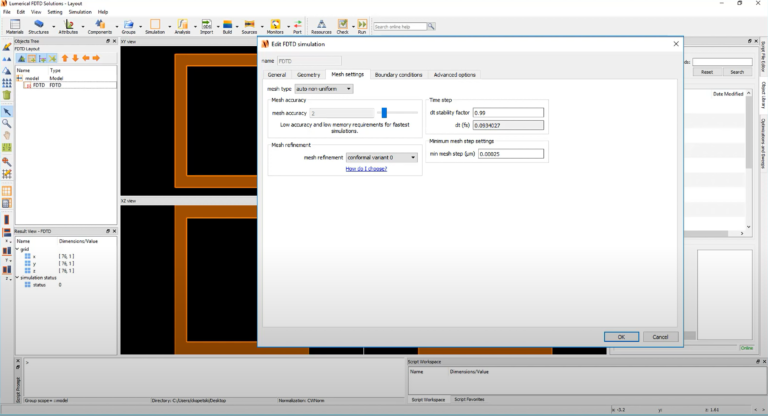Viewport: 768px width, 416px height.
Task: Click the Search online help field
Action: point(400,26)
